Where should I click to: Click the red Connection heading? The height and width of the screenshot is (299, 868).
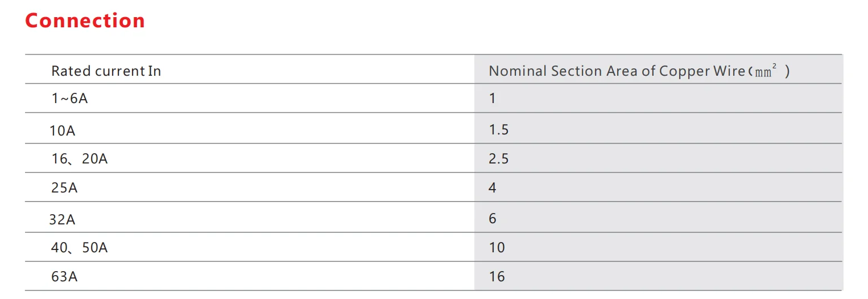tap(85, 21)
